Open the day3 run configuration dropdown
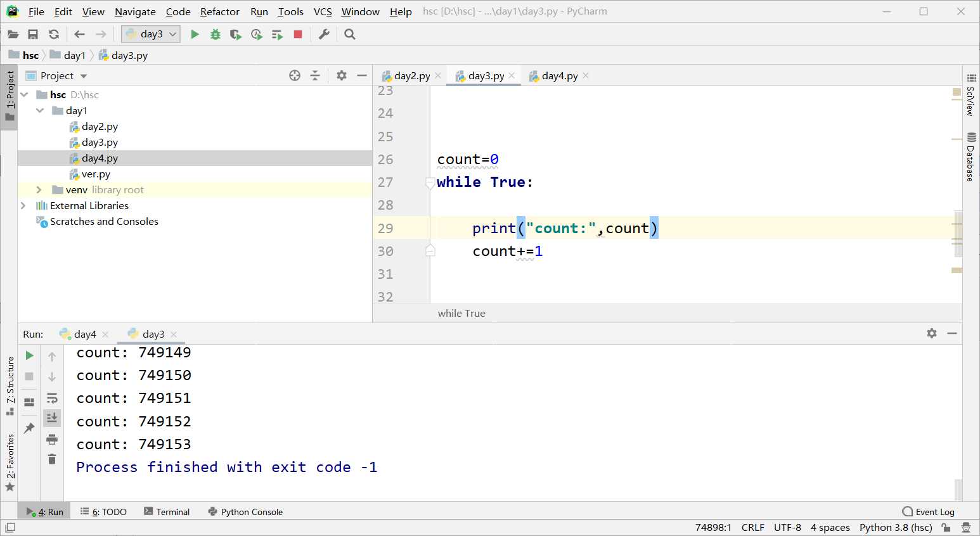This screenshot has width=980, height=536. click(151, 34)
